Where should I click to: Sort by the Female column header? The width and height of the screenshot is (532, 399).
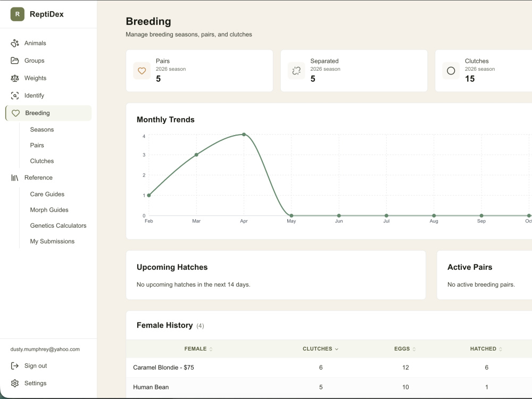[x=198, y=349]
